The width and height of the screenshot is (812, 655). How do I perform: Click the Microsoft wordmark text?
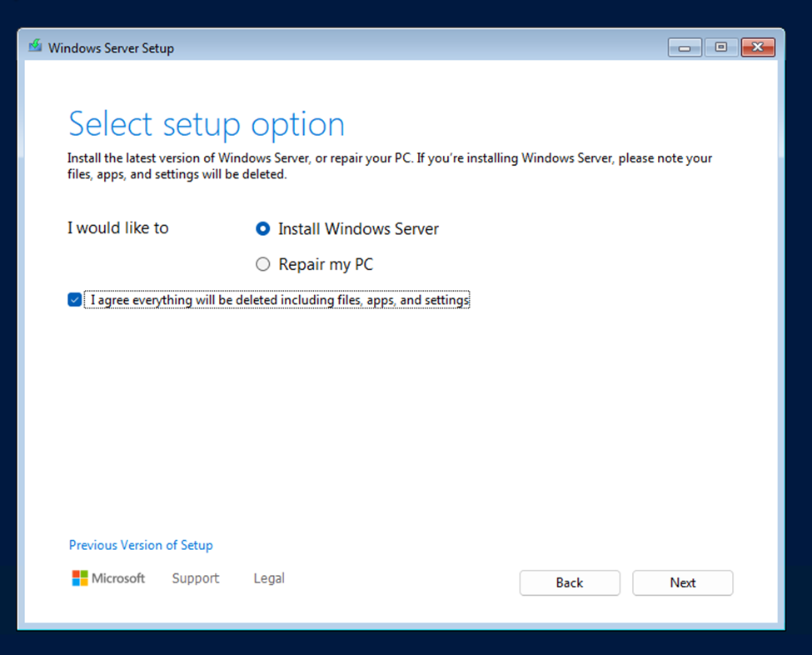tap(118, 577)
